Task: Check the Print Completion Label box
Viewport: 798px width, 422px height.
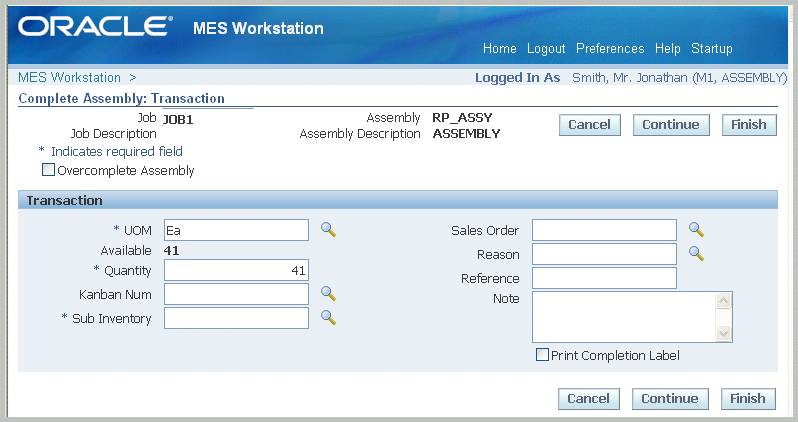Action: 543,354
